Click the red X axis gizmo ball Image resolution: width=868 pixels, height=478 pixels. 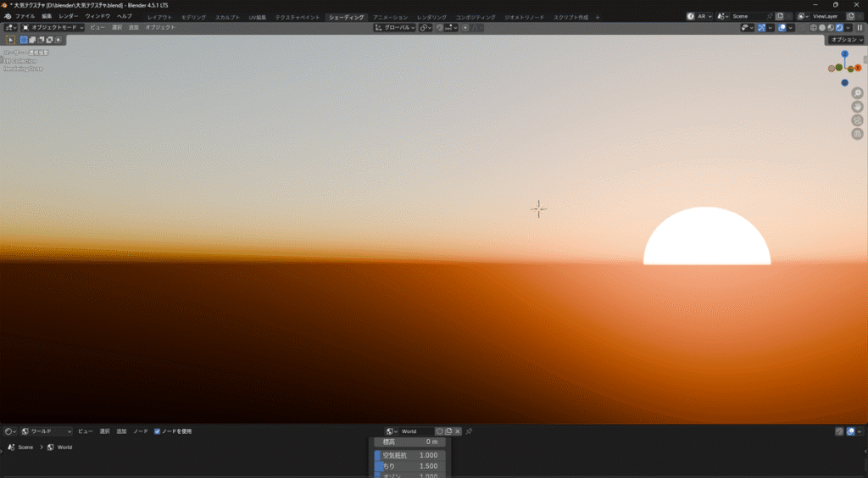858,68
